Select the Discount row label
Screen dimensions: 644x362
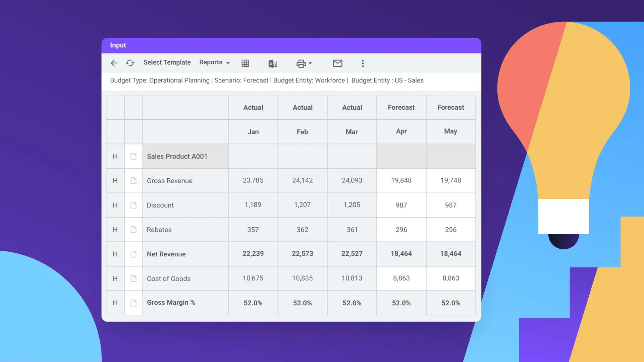click(x=160, y=205)
